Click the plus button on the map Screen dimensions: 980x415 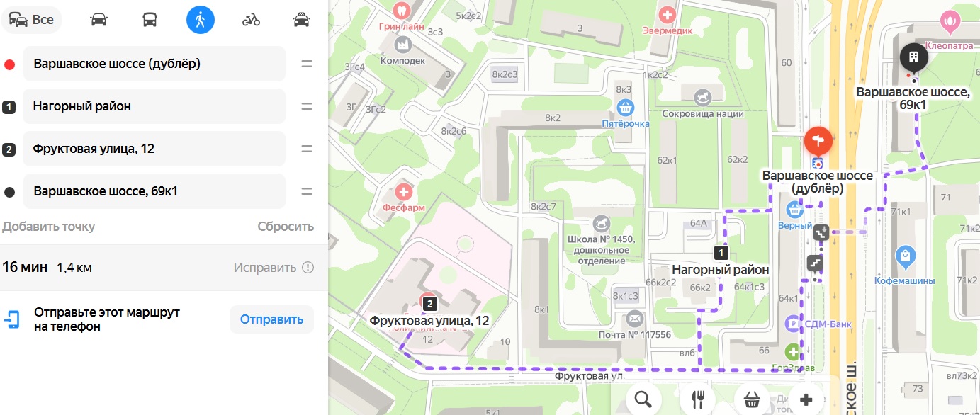point(806,399)
